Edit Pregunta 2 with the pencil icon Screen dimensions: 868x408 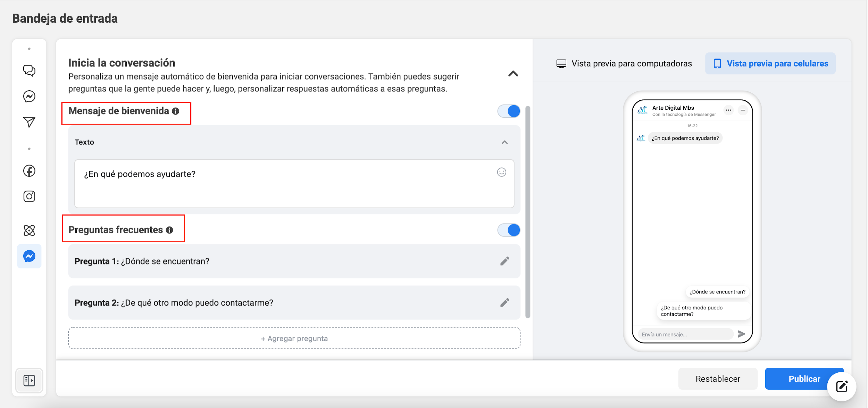tap(504, 302)
